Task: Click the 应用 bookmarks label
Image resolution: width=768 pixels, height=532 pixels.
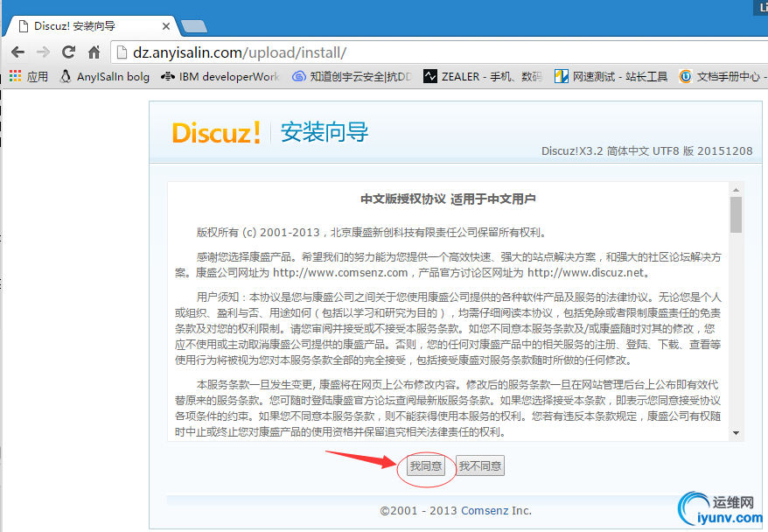Action: coord(38,76)
